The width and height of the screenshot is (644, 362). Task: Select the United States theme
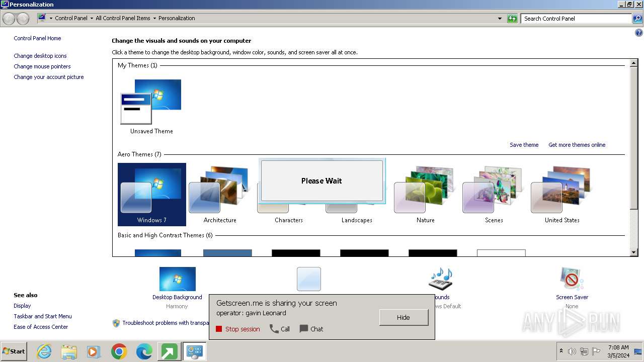click(x=562, y=194)
